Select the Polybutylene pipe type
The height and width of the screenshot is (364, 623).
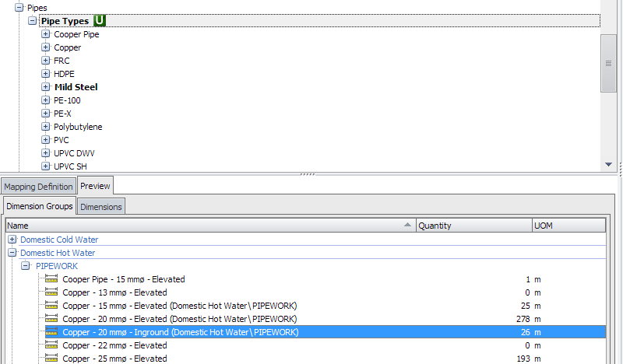pos(78,127)
